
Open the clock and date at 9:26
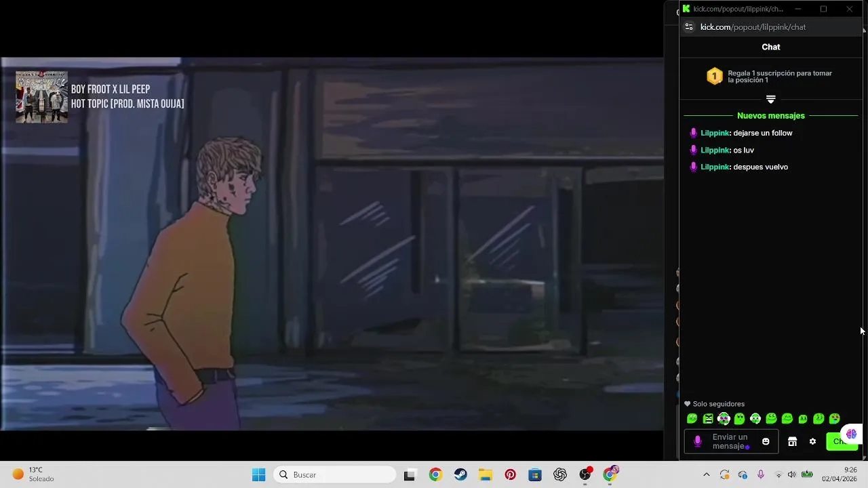(839, 474)
